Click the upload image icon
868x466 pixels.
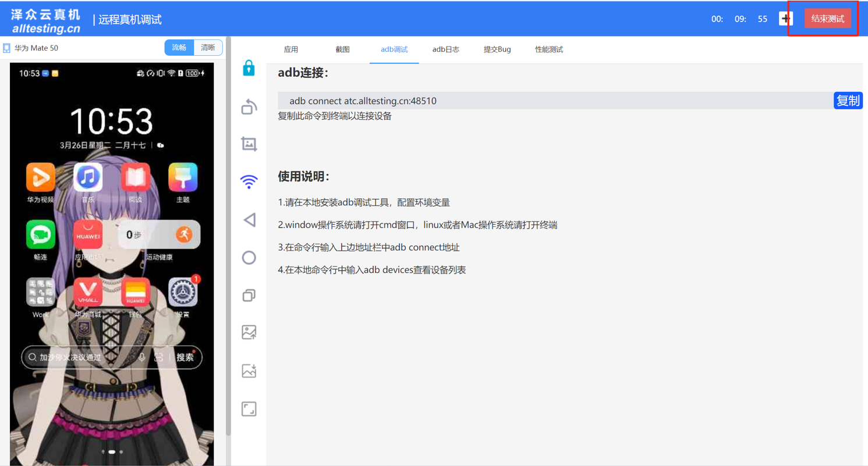click(x=249, y=332)
